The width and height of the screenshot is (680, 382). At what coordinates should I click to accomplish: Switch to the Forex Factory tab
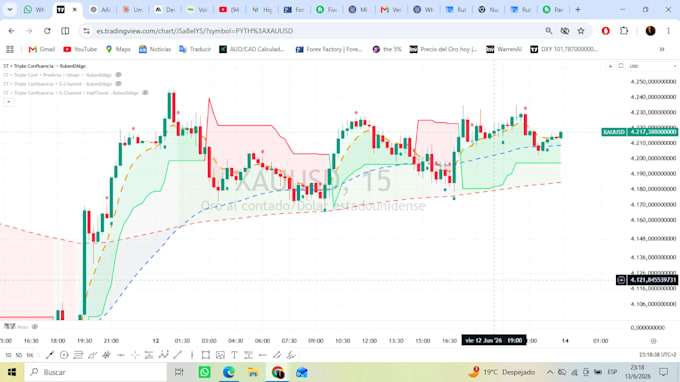tap(294, 9)
